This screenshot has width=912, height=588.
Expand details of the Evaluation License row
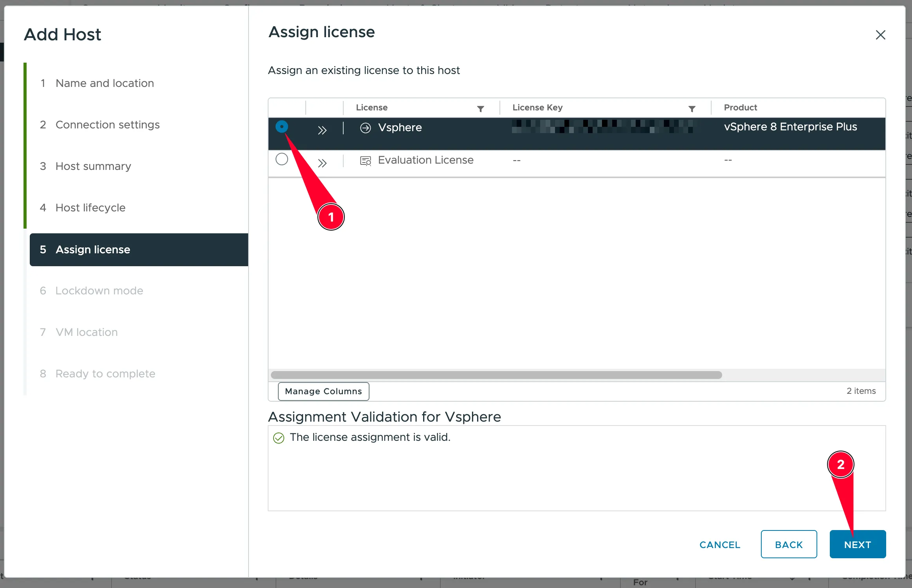(x=322, y=163)
